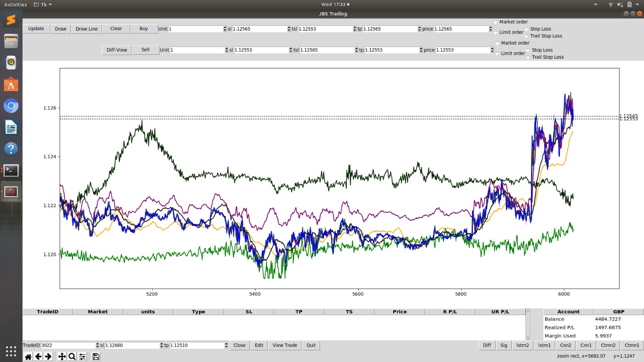Switch to the Cnn1 view button
This screenshot has height=362, width=644.
point(586,346)
